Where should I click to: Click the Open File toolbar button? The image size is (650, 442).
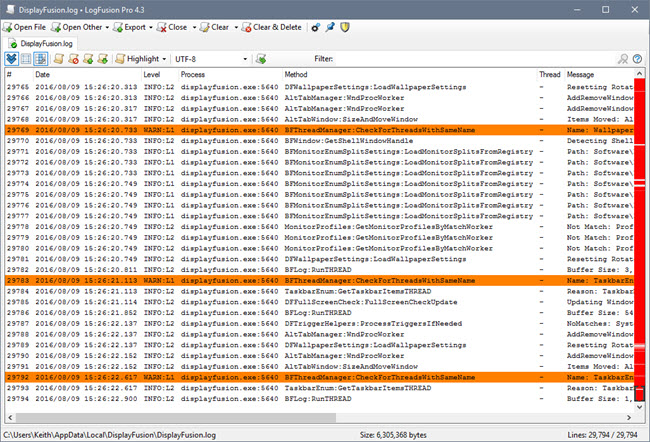click(24, 27)
